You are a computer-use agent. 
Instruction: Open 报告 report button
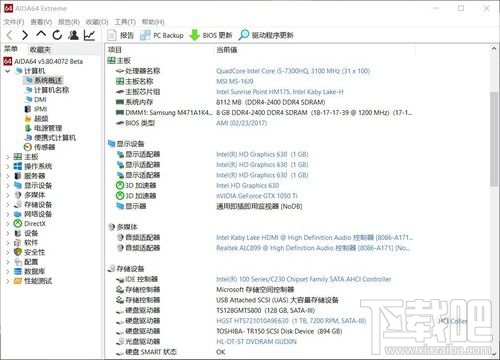pos(121,35)
